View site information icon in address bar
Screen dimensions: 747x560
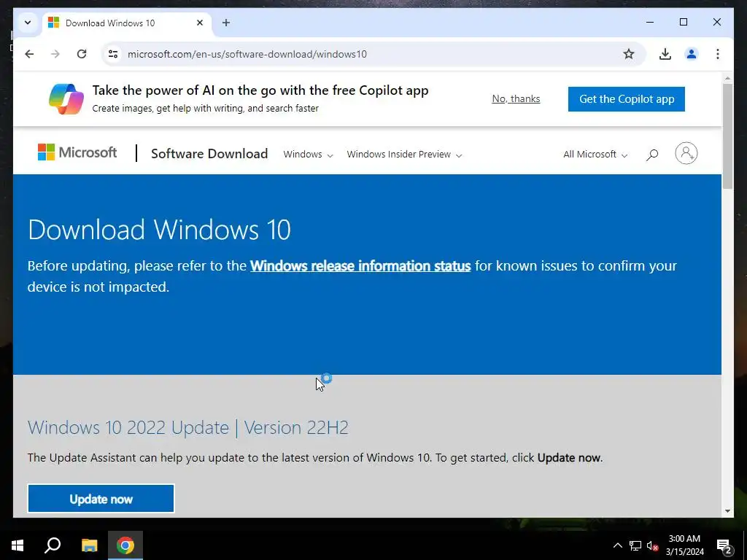coord(113,54)
